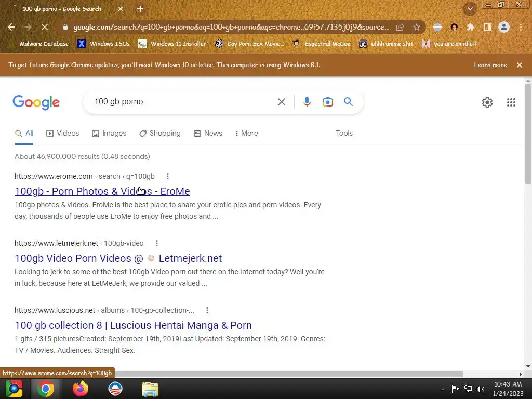Screen dimensions: 532x399
Task: Switch to the Videos tab
Action: [62, 134]
